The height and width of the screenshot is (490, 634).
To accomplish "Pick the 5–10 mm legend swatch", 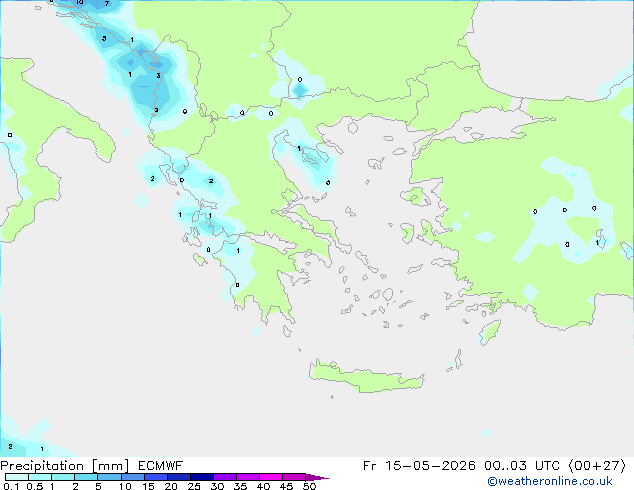I will click(x=109, y=477).
